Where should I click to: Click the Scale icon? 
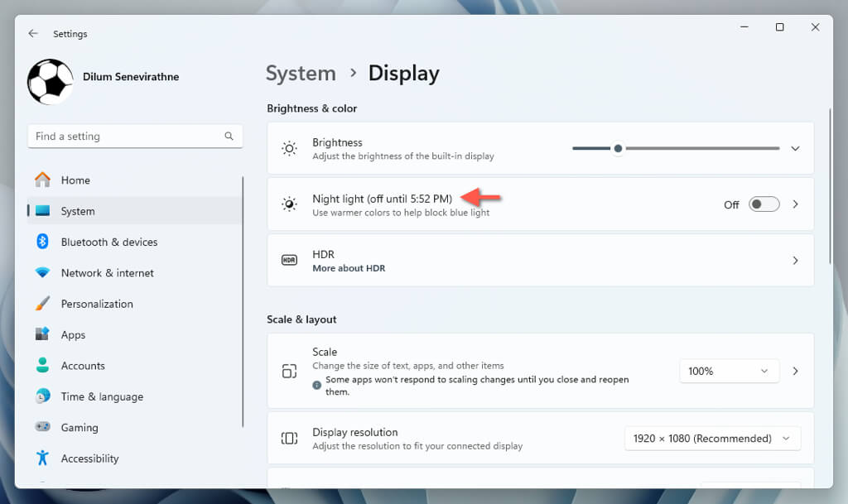point(289,371)
